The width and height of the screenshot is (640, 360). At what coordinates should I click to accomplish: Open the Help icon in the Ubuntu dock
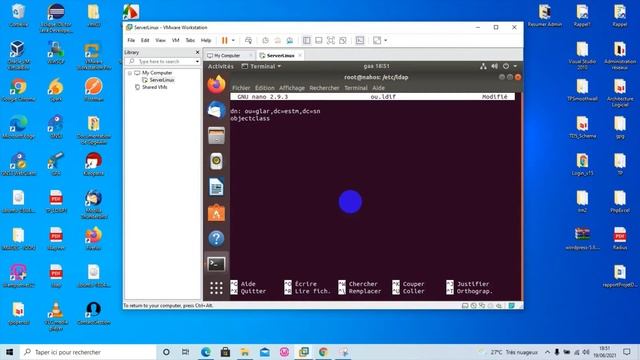[x=216, y=238]
